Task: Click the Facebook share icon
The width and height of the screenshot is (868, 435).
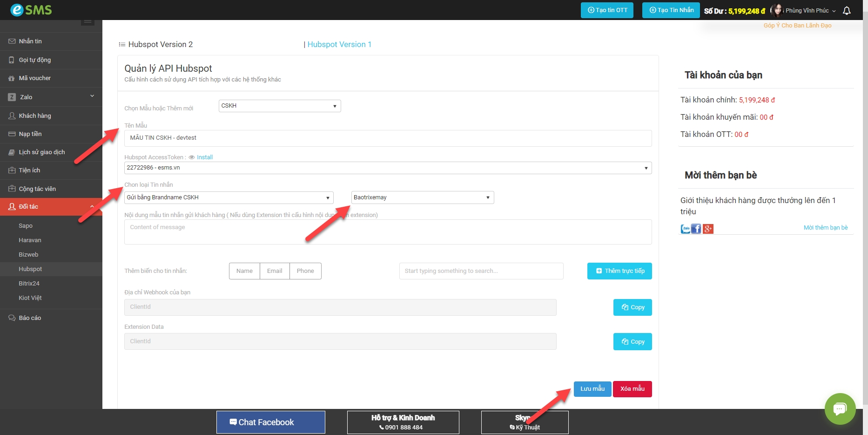Action: coord(696,229)
